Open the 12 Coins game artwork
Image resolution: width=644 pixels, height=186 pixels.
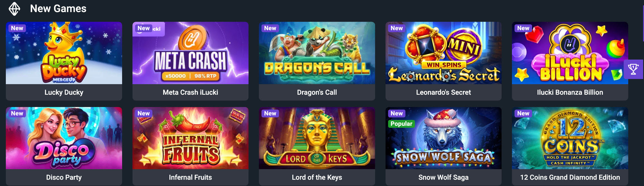click(x=570, y=138)
